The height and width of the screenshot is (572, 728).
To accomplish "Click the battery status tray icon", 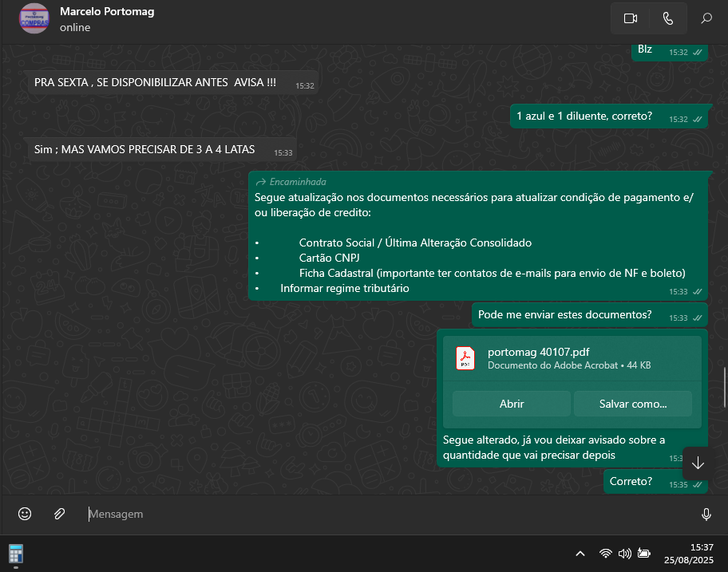I will coord(644,553).
